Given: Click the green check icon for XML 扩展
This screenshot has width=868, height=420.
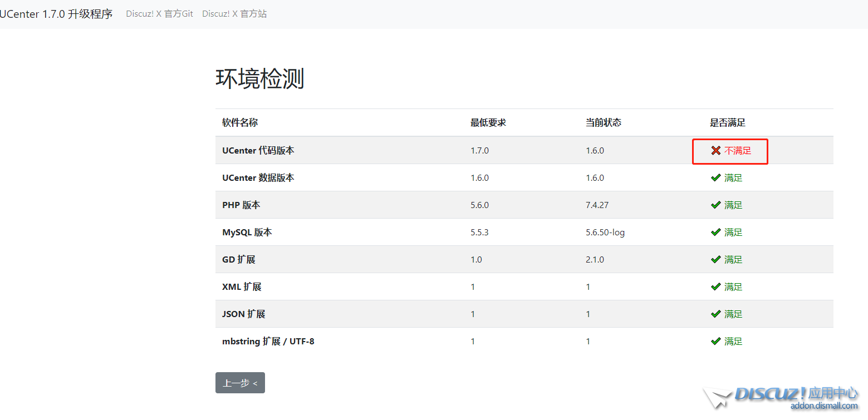Looking at the screenshot, I should pyautogui.click(x=715, y=286).
